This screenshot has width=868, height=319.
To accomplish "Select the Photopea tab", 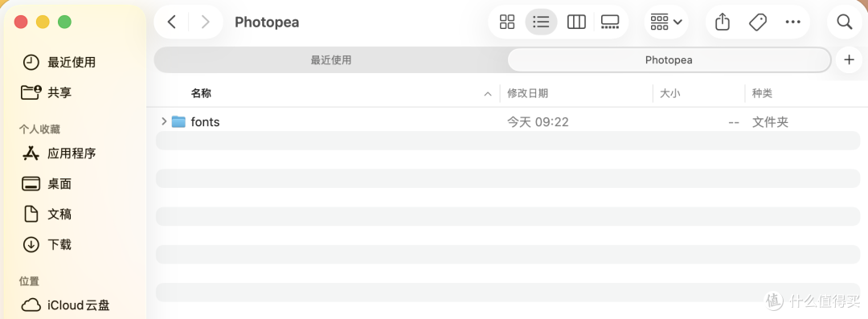I will [669, 59].
